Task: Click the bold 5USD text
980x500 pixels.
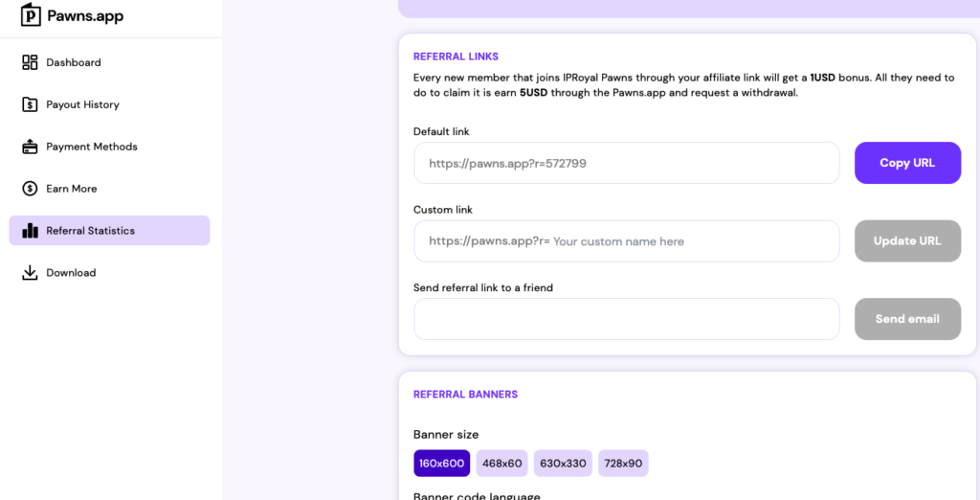Action: 534,94
